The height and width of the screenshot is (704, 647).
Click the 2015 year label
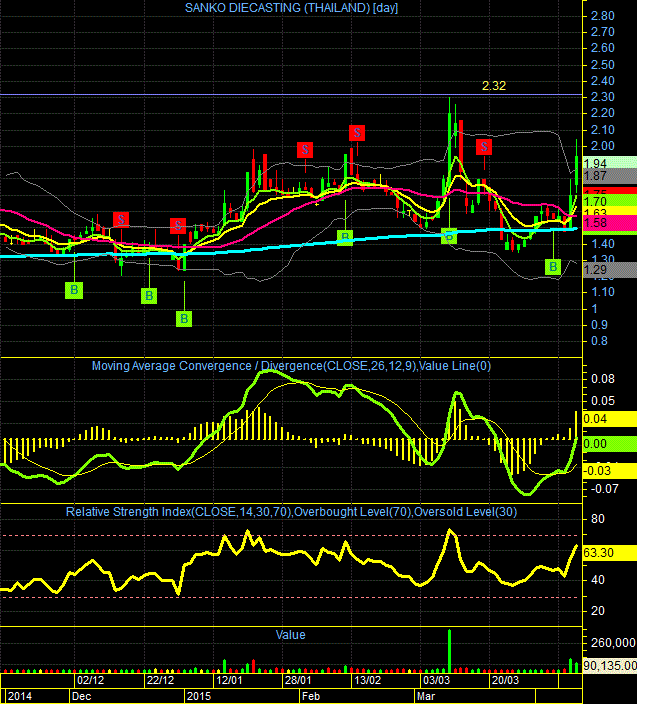point(199,696)
